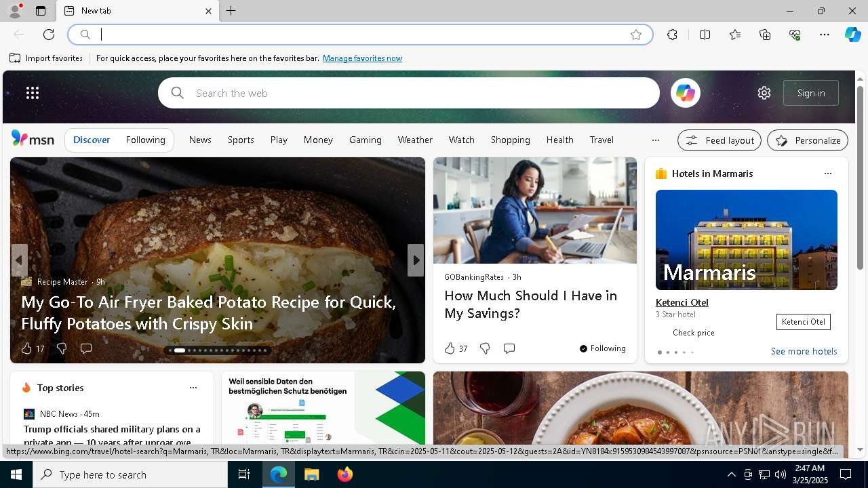Viewport: 868px width, 488px height.
Task: Open Feed layout options
Action: pyautogui.click(x=719, y=140)
